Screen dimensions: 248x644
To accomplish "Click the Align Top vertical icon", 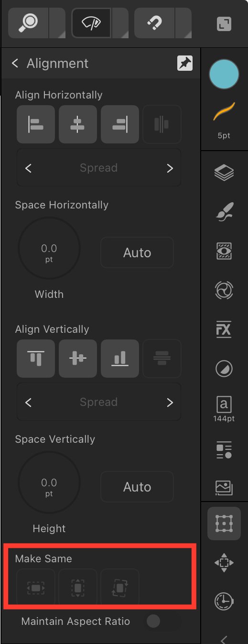I will [x=36, y=359].
